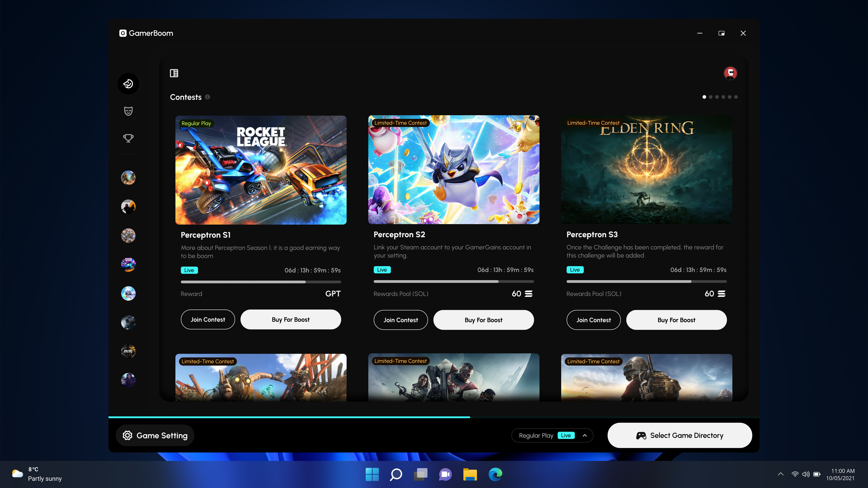
Task: Click the info icon next to Contests
Action: coord(208,97)
